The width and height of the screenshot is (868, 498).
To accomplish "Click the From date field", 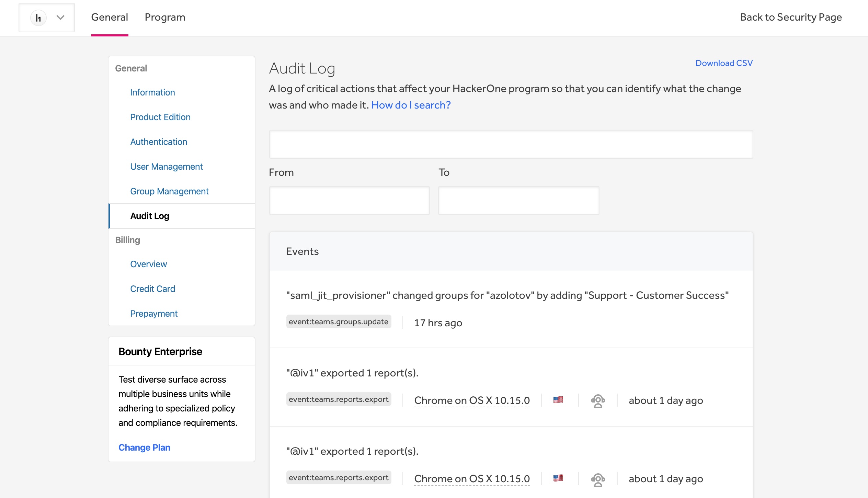I will (x=349, y=201).
